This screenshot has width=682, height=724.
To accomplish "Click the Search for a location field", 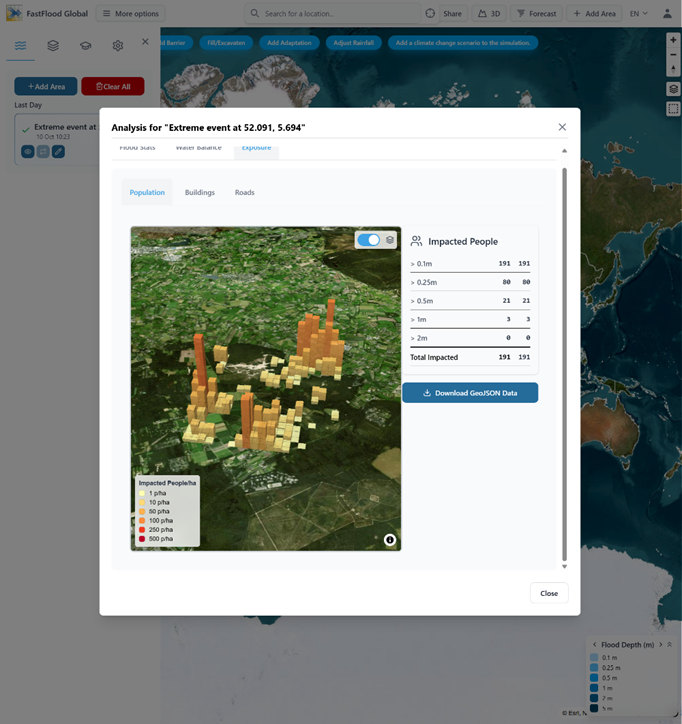I will point(333,14).
